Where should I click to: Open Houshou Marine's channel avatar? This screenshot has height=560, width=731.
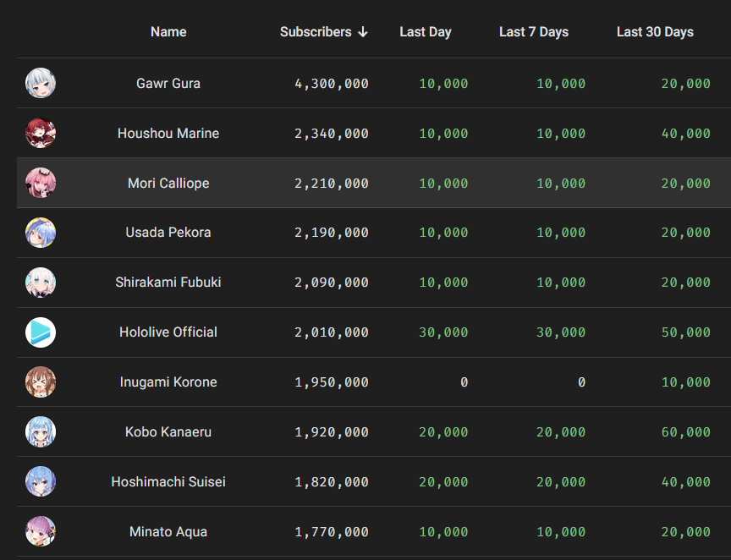[x=41, y=133]
